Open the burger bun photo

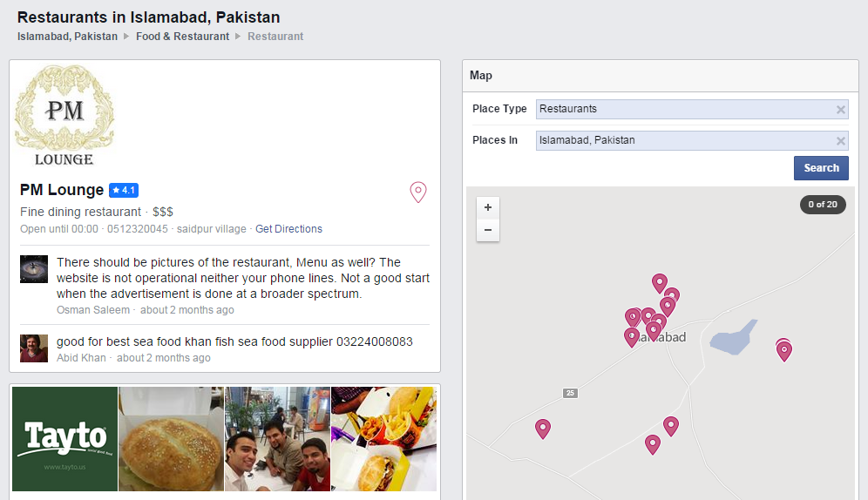pos(172,439)
